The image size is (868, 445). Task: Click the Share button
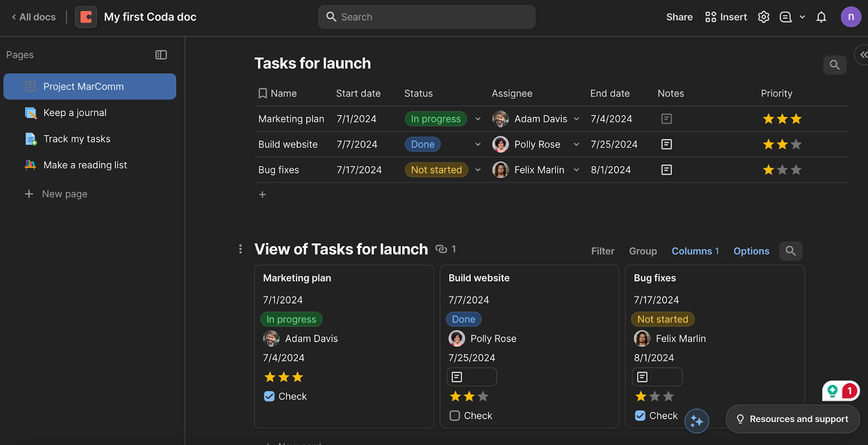pyautogui.click(x=679, y=17)
